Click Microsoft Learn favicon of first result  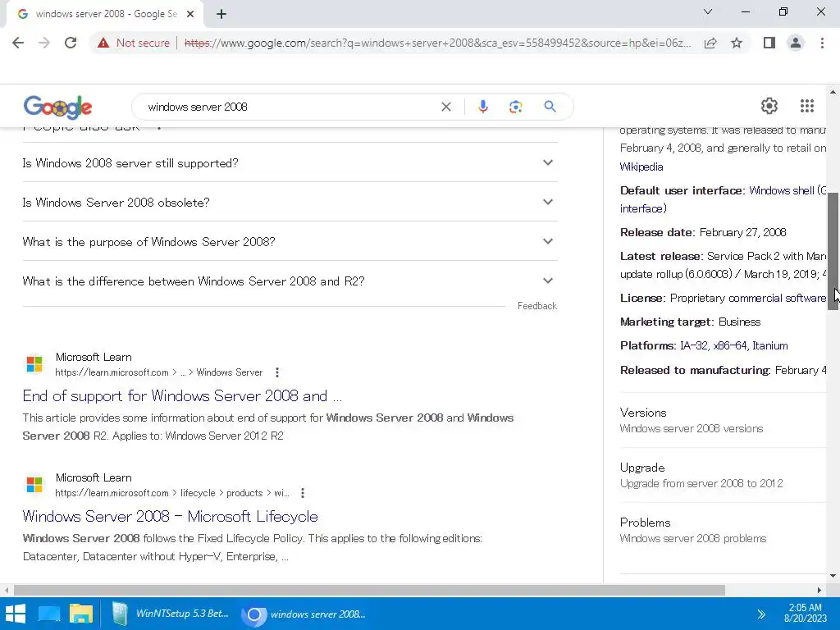point(34,364)
